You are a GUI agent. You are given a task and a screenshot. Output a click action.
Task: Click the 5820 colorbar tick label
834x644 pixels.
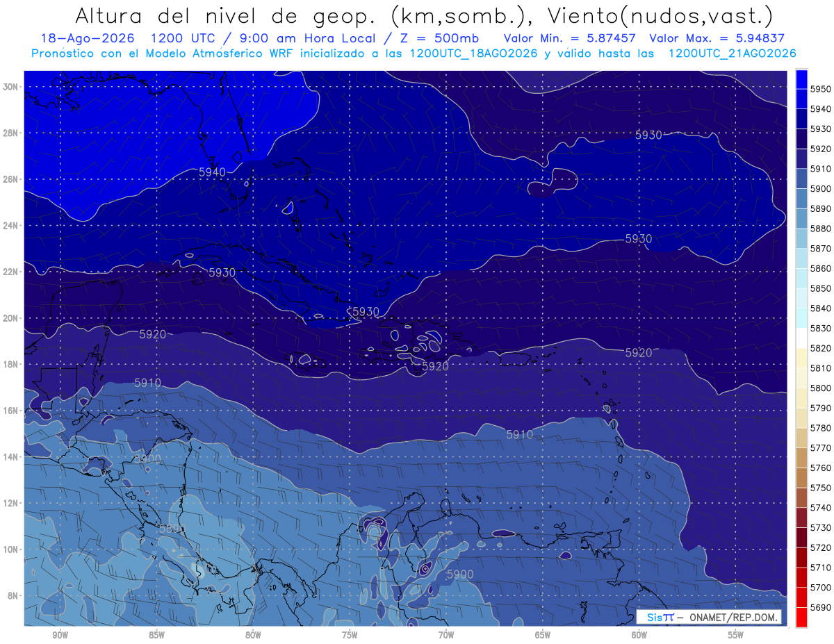point(820,349)
